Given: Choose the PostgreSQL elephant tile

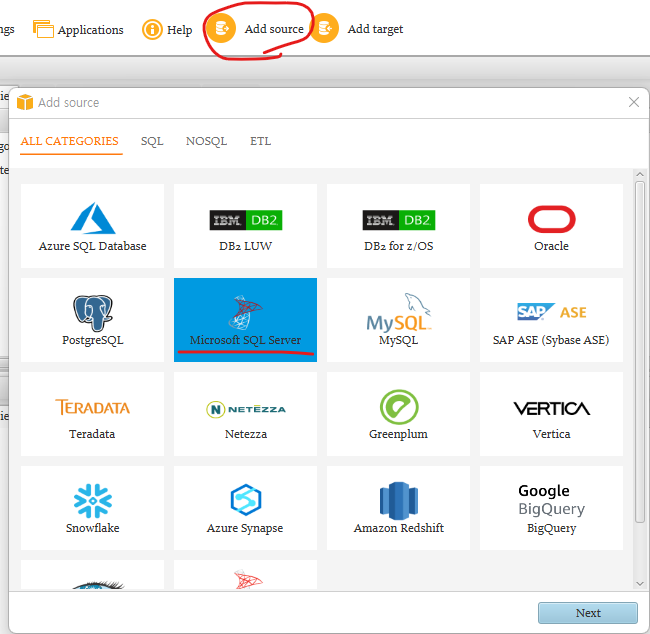Looking at the screenshot, I should coord(92,320).
